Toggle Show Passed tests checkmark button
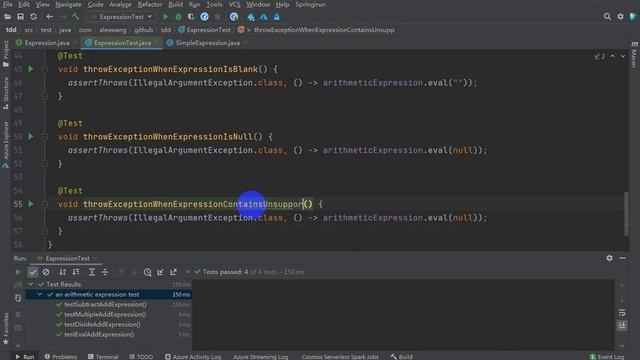Screen dimensions: 640x360 (x=33, y=272)
